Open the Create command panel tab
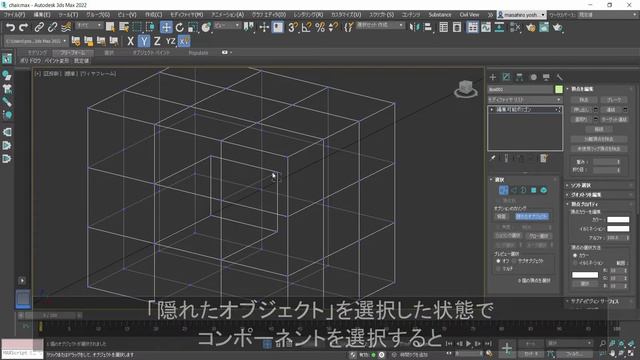Image resolution: width=640 pixels, height=360 pixels. tap(493, 77)
